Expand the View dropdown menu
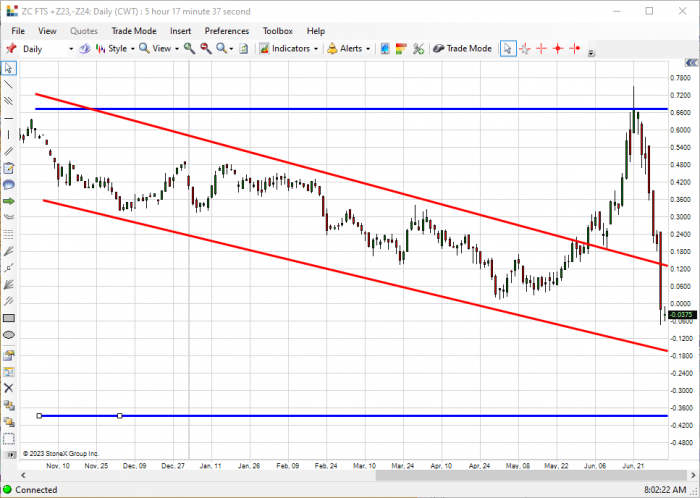Screen dimensions: 700x498 point(177,49)
